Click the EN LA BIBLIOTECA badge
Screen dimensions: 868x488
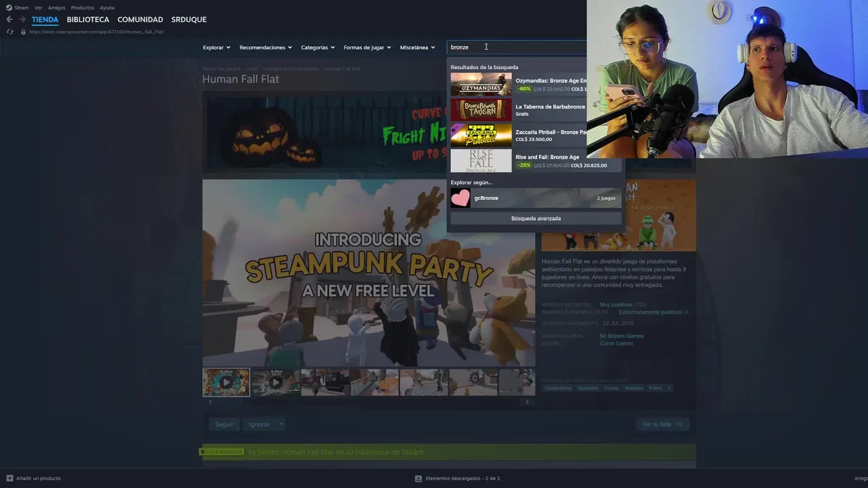coord(222,452)
